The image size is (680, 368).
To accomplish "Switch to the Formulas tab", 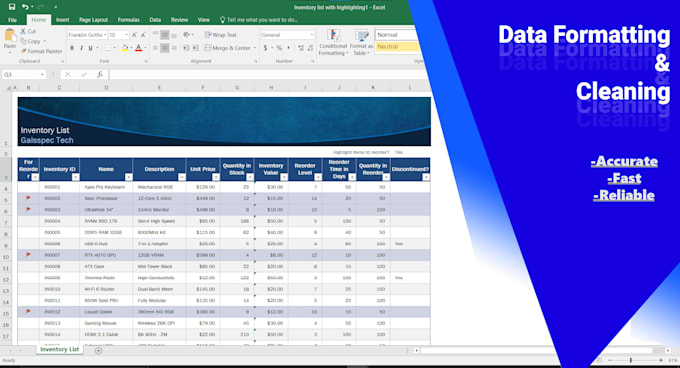I will [x=129, y=20].
